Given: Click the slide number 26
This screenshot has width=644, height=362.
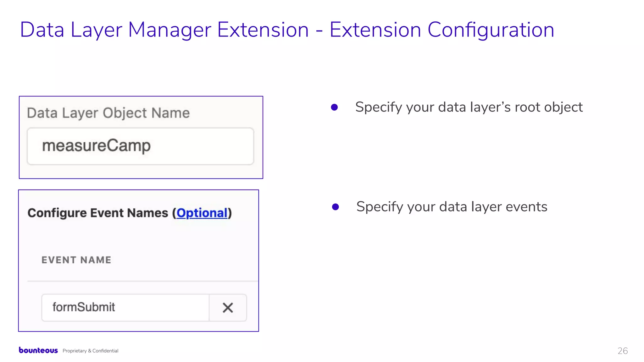Looking at the screenshot, I should pyautogui.click(x=623, y=351).
